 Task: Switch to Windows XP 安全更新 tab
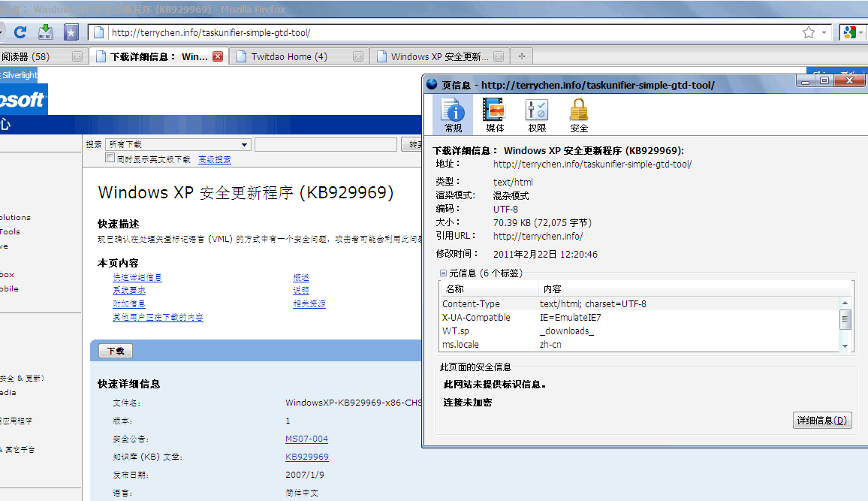click(439, 56)
